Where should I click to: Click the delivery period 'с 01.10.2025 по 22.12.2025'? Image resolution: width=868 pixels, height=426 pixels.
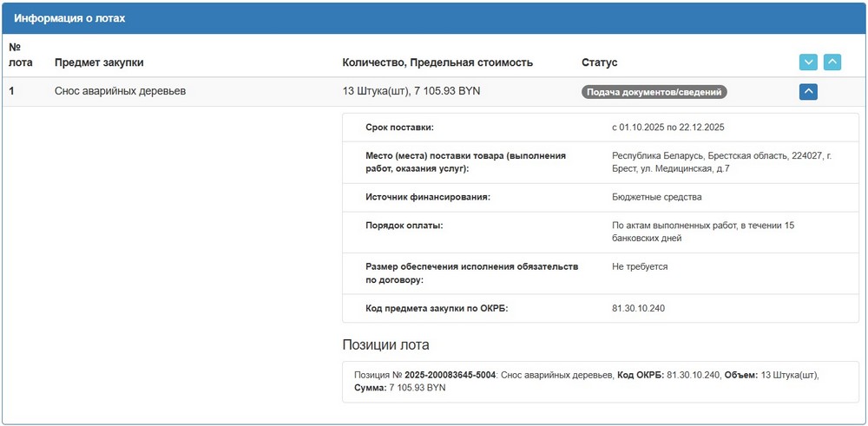[x=667, y=127]
